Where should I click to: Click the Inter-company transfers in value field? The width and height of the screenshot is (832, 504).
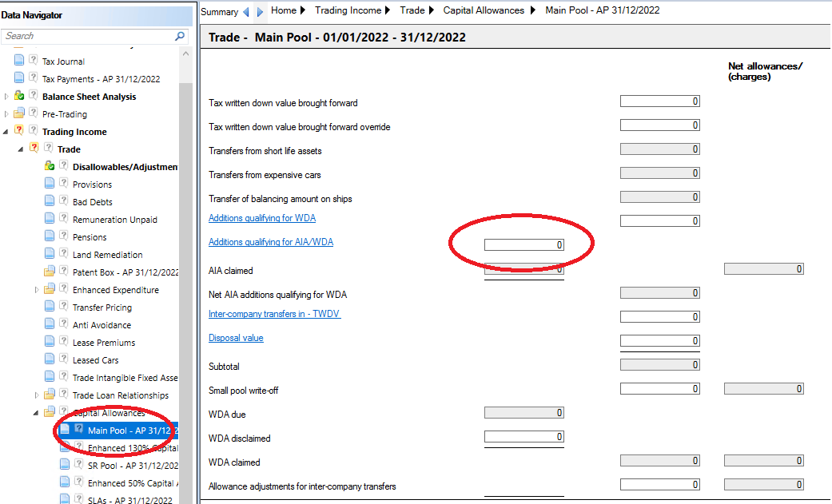(x=660, y=317)
